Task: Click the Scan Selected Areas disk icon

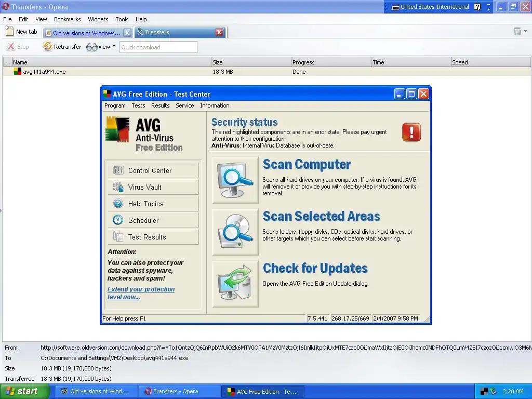Action: [235, 232]
